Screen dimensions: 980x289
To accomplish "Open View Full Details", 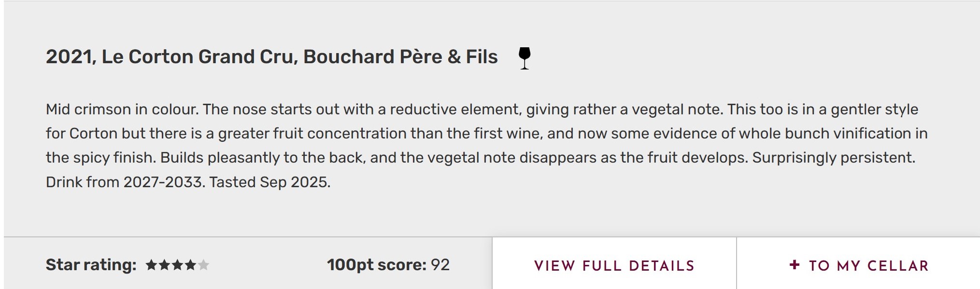I will click(614, 266).
